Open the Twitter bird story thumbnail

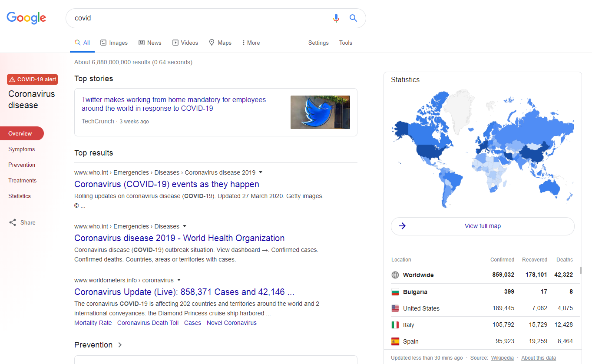coord(320,112)
